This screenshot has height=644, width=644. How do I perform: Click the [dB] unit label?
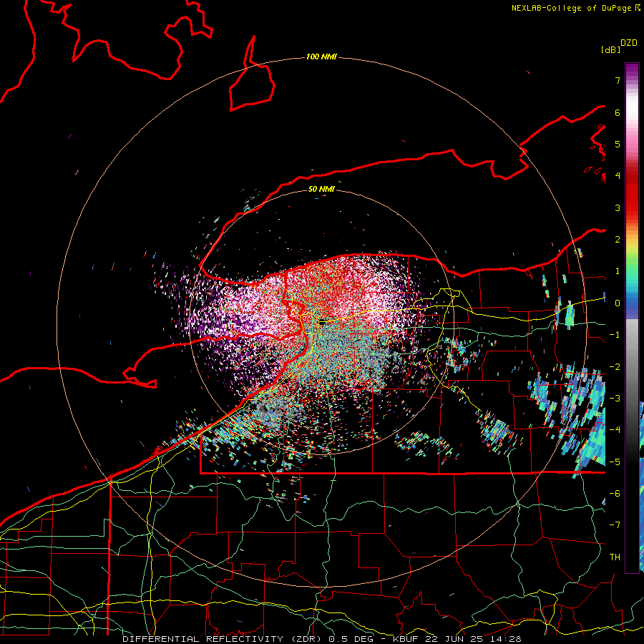611,49
